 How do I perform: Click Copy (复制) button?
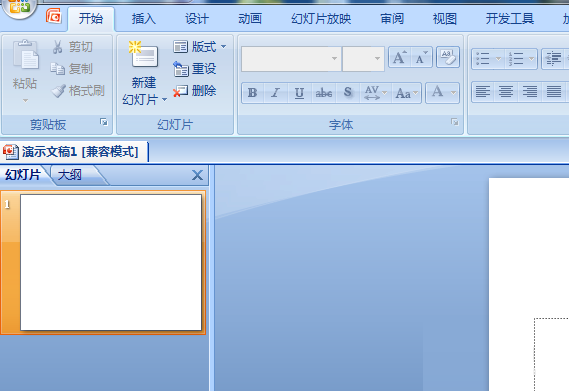click(71, 69)
